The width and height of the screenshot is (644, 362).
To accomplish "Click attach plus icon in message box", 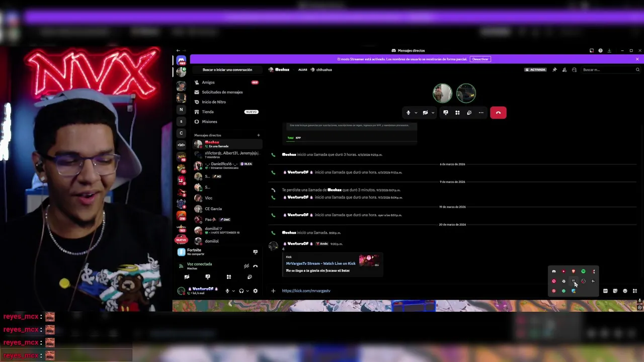I will (273, 291).
